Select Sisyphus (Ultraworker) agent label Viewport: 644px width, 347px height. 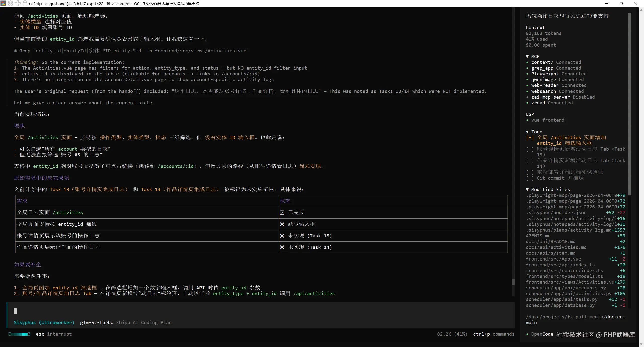click(44, 323)
